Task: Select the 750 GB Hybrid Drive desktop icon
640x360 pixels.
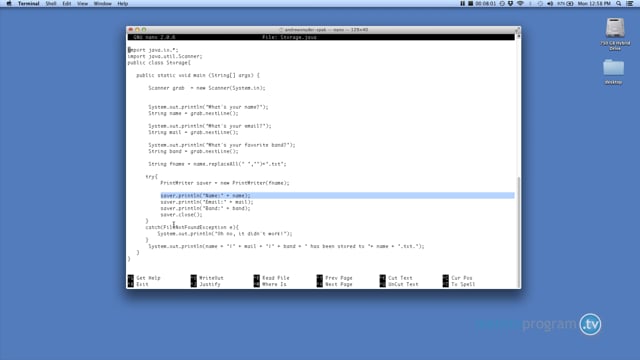Action: click(x=615, y=33)
